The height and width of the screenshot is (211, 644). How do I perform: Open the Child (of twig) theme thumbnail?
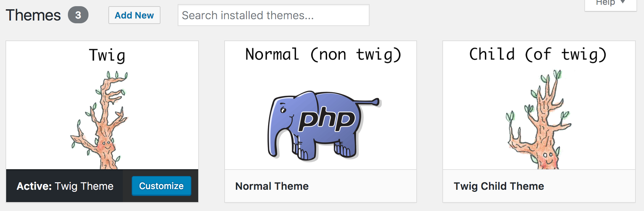point(539,105)
